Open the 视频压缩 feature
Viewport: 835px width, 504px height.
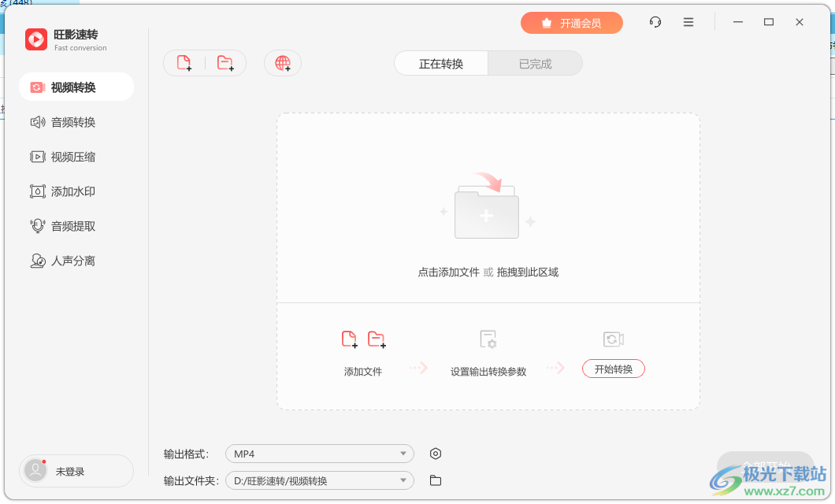(x=63, y=157)
